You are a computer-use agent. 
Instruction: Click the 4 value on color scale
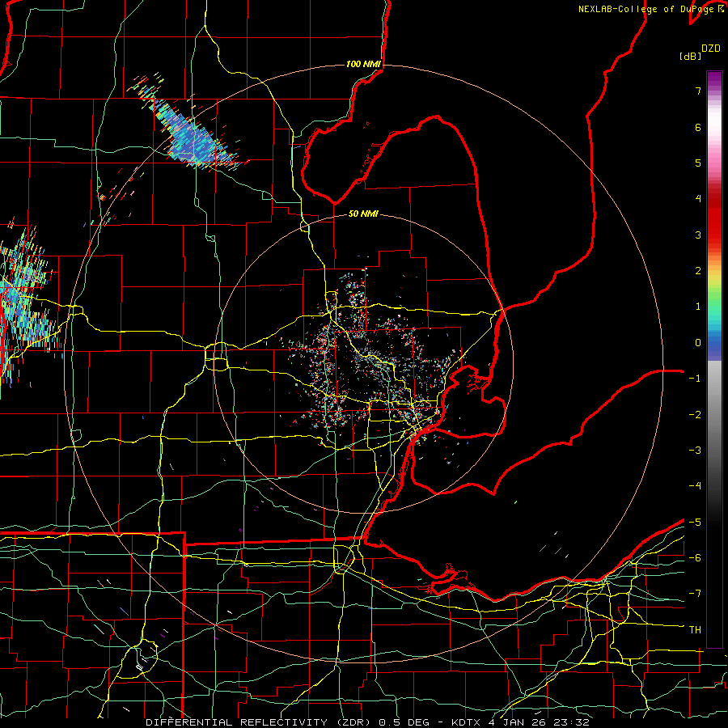coord(698,199)
